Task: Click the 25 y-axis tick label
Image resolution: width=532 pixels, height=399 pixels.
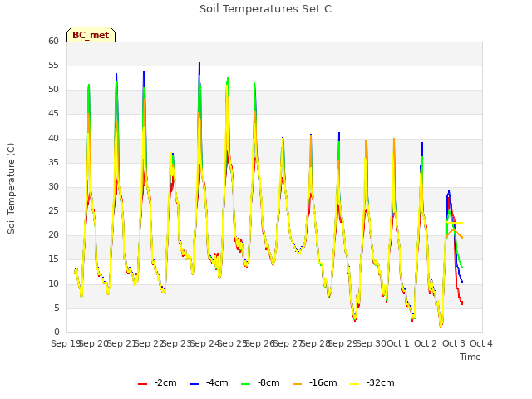Action: pos(53,211)
